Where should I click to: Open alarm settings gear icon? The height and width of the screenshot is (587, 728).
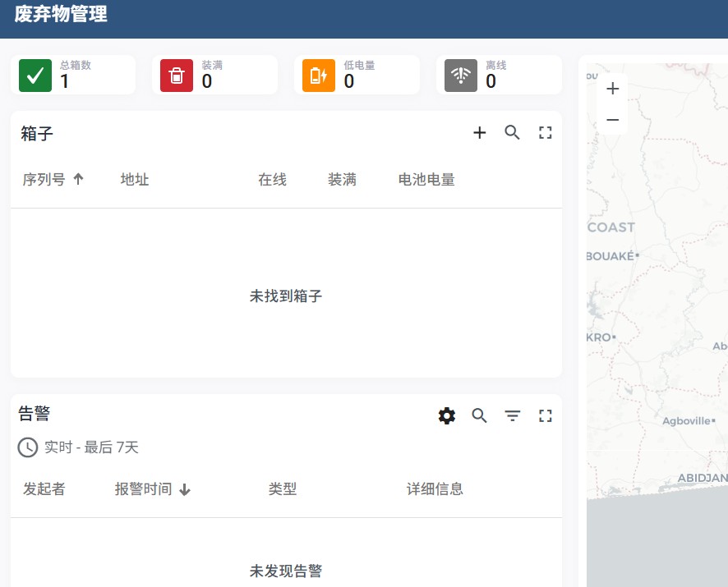click(447, 416)
